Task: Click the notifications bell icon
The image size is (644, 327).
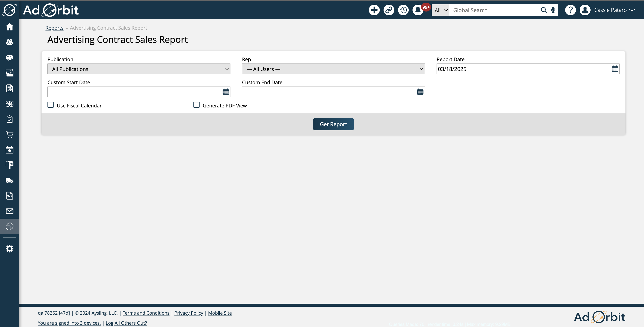Action: 418,10
